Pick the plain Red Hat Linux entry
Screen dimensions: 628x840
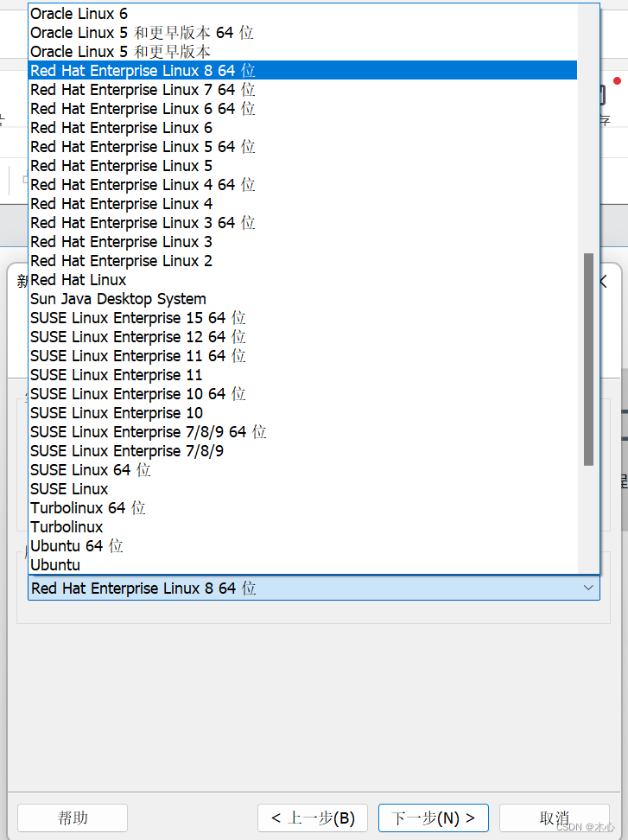point(302,280)
